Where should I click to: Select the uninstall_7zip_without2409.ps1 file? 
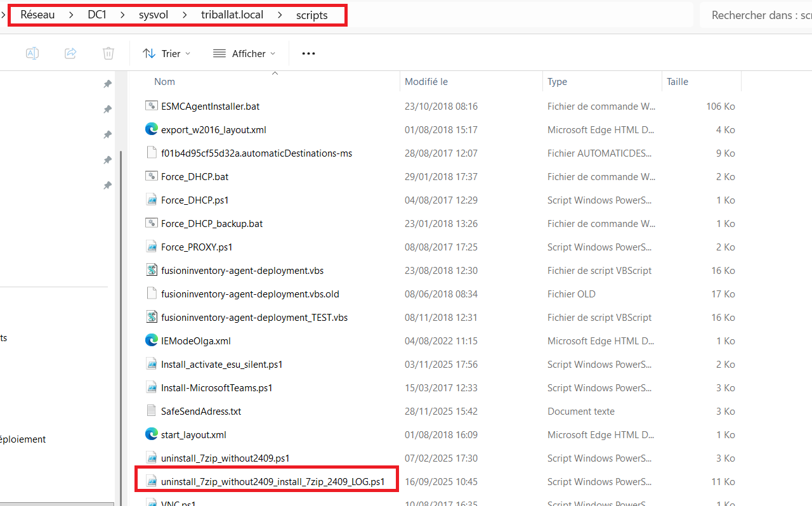(x=225, y=458)
